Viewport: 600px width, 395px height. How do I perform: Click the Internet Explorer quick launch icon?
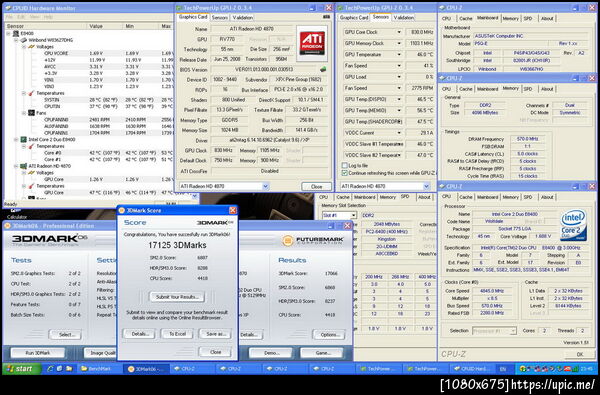click(x=50, y=369)
